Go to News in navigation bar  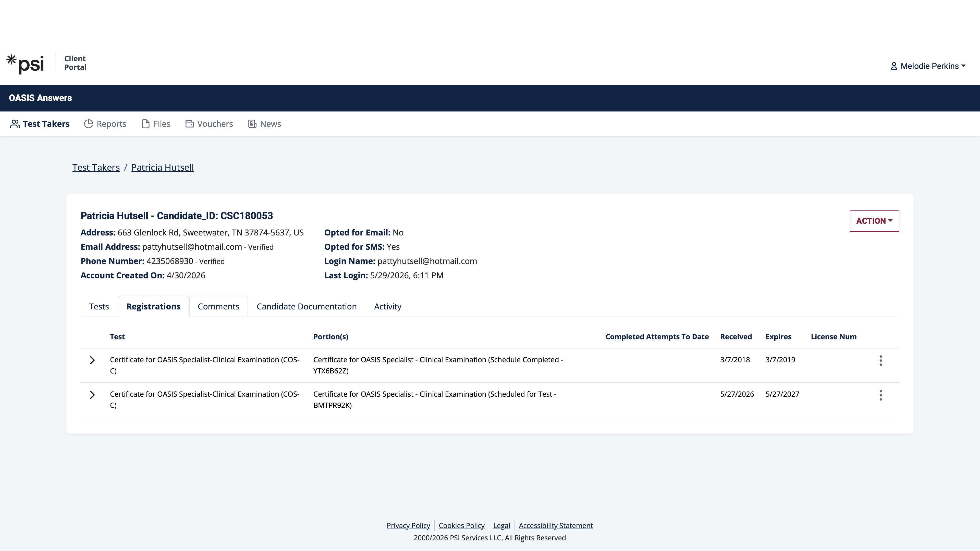tap(265, 124)
